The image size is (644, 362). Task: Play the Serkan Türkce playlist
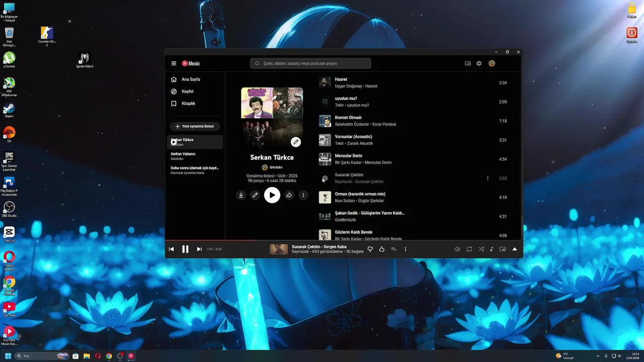(272, 195)
